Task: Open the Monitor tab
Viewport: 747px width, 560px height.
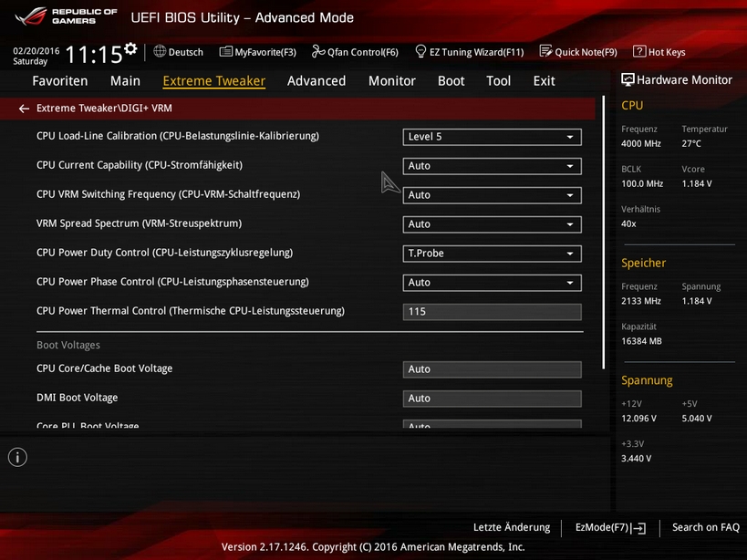Action: click(x=392, y=81)
